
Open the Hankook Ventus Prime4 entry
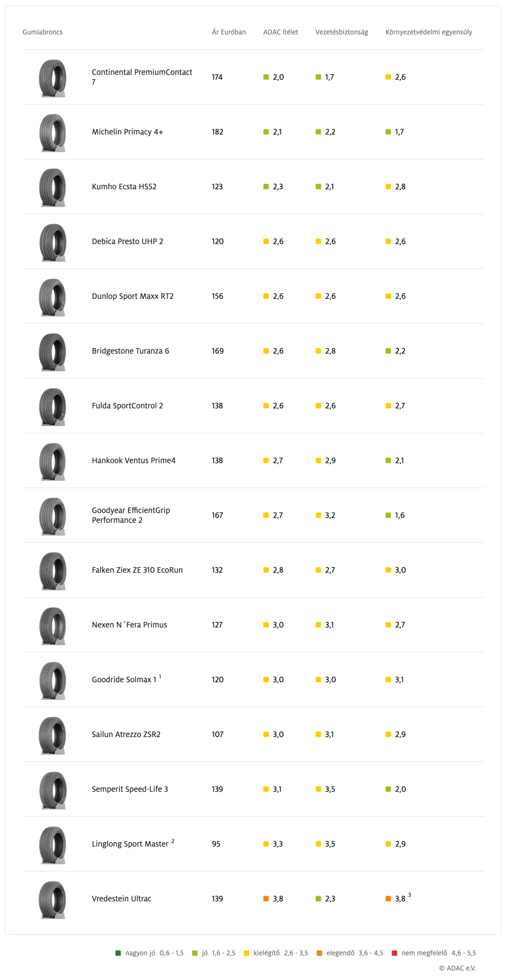pyautogui.click(x=133, y=460)
